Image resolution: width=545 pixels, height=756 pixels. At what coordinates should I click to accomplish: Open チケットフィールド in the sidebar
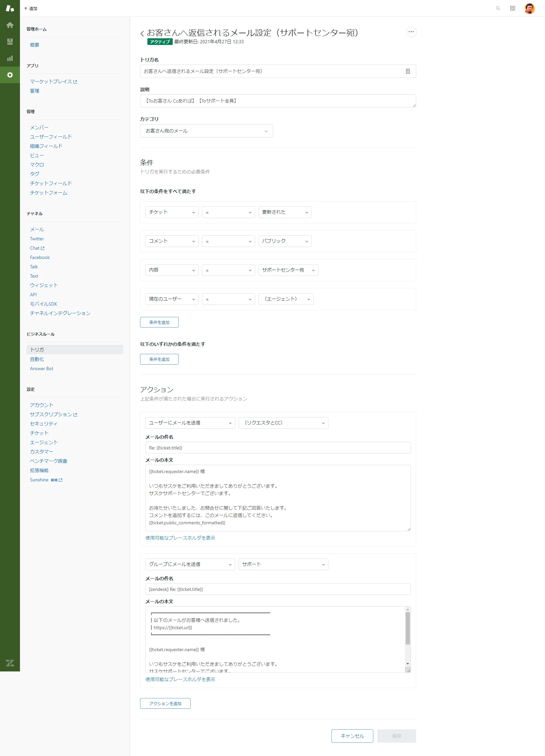[51, 183]
